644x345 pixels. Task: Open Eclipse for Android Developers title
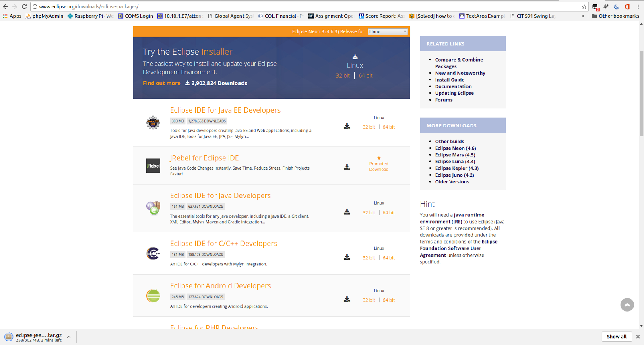[x=221, y=286]
